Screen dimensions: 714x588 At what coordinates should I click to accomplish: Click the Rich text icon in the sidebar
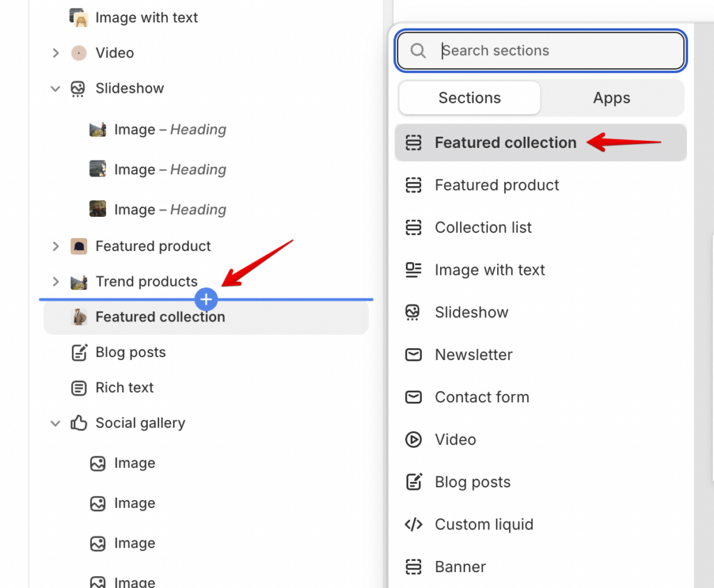(x=79, y=388)
